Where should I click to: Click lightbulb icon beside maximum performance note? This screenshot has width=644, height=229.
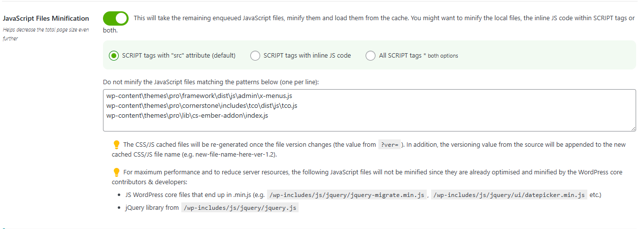tap(117, 172)
